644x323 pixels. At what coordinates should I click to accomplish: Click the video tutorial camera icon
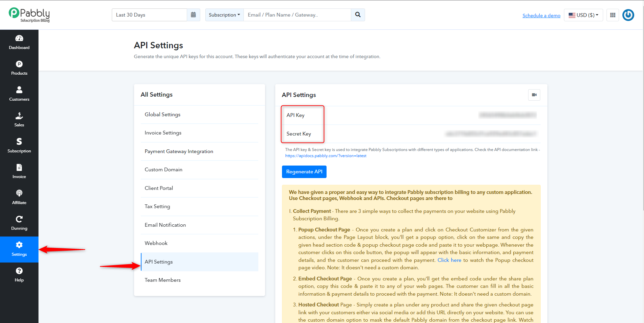coord(534,95)
